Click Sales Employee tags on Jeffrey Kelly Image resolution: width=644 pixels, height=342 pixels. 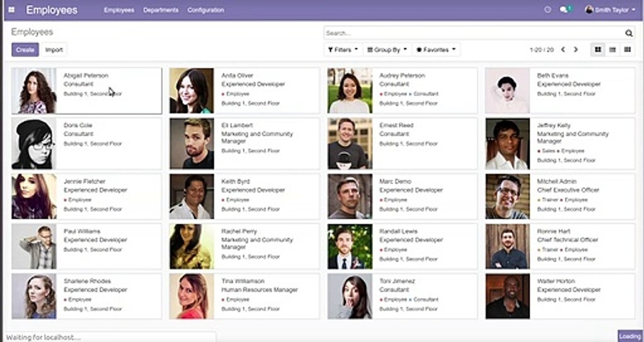561,151
